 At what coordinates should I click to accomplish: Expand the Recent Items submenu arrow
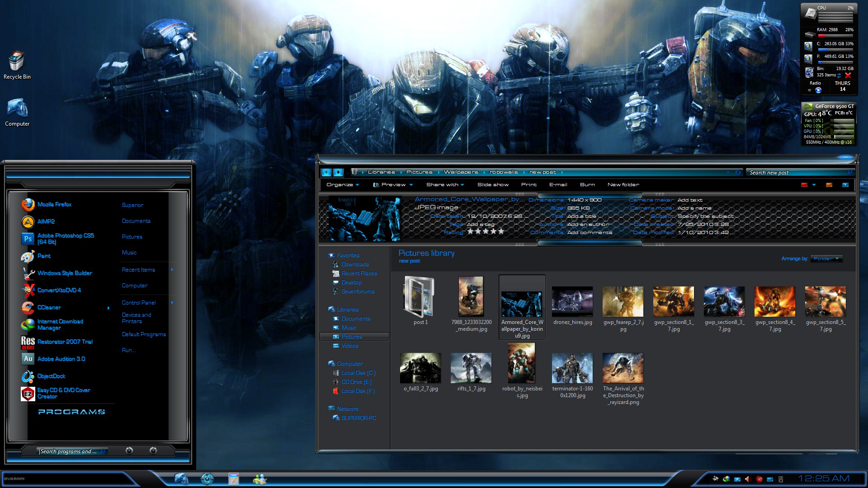click(x=172, y=270)
